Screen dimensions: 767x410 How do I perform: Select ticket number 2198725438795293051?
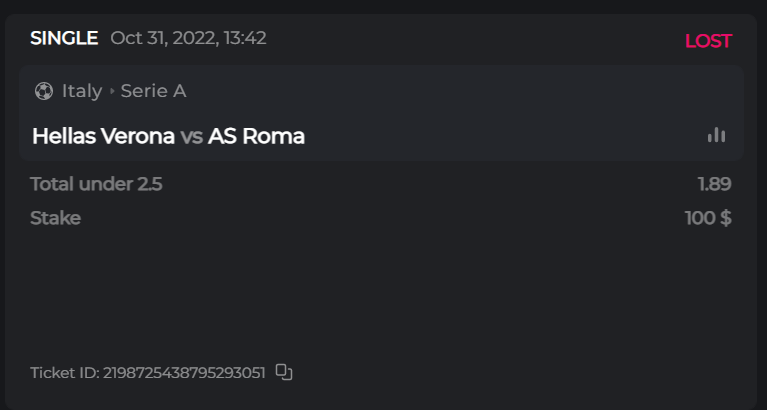[184, 373]
